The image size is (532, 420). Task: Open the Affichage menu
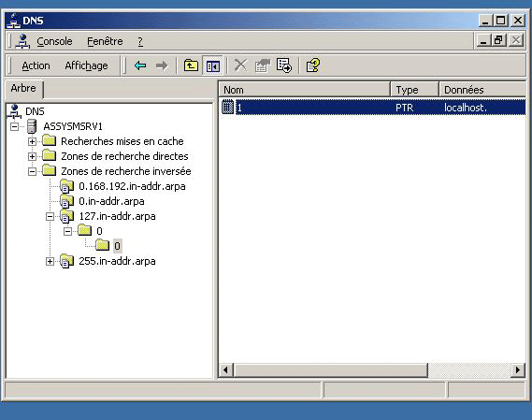click(x=86, y=65)
